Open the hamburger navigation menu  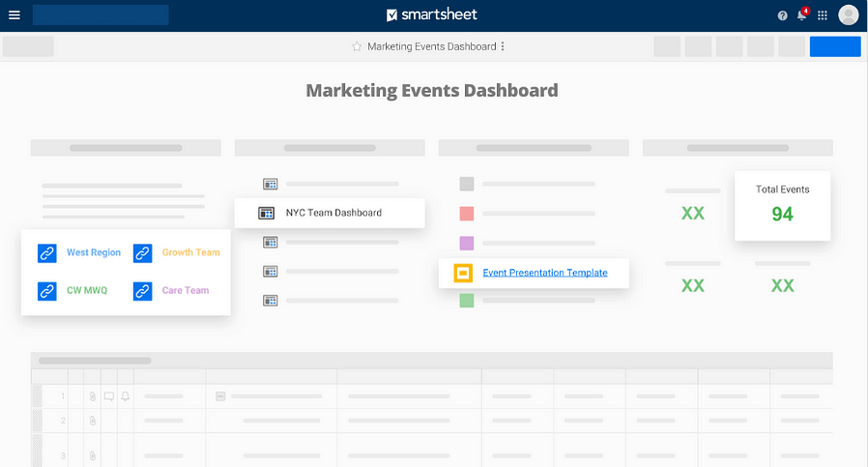14,15
